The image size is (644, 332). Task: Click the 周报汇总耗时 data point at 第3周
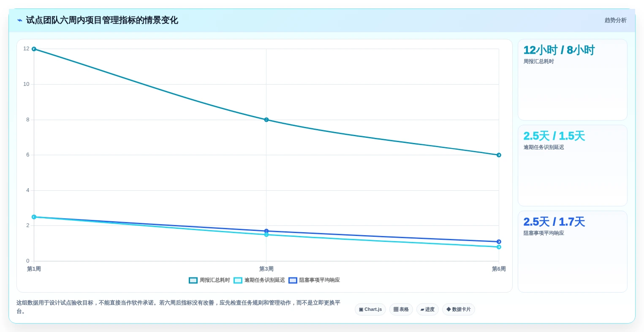(266, 120)
